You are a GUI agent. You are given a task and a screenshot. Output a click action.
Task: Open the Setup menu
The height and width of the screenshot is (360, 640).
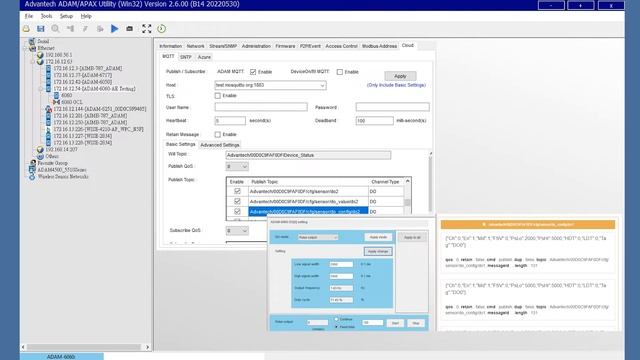coord(66,16)
